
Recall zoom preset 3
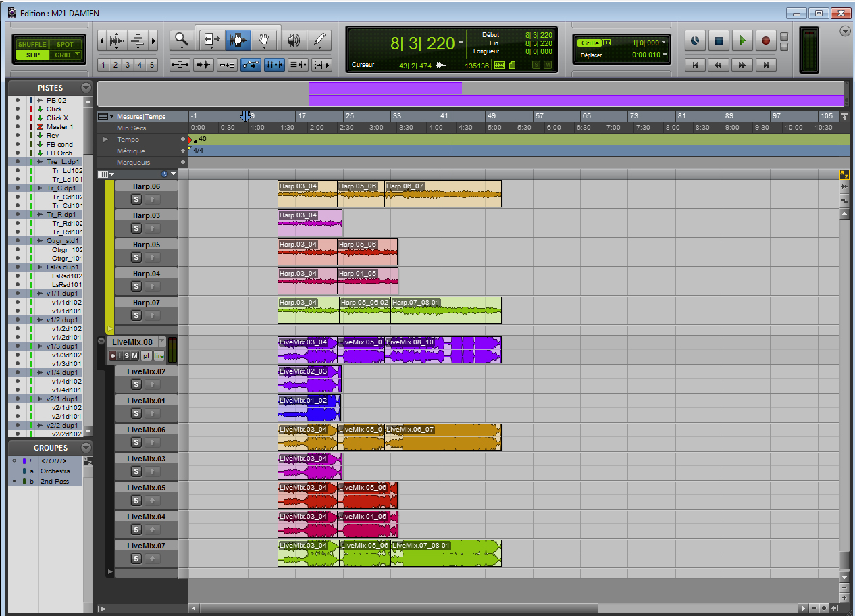(x=127, y=65)
